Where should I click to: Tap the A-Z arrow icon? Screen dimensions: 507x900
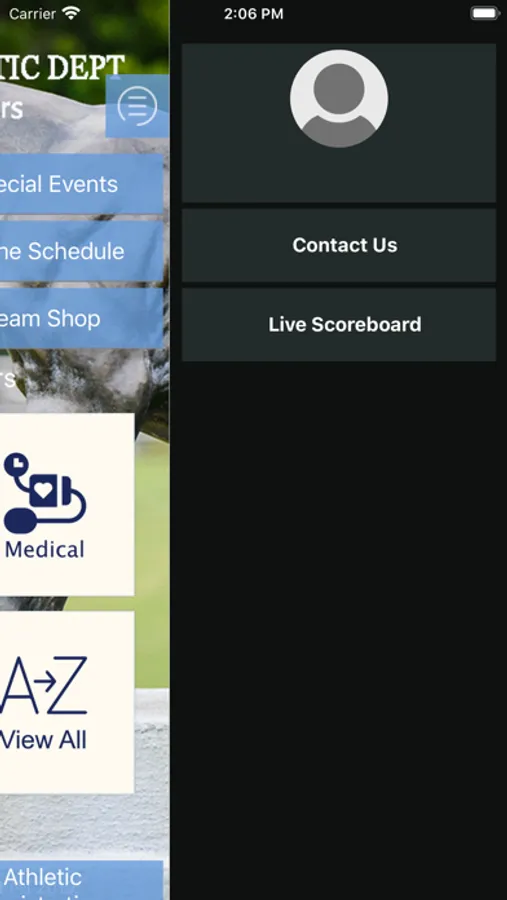[44, 685]
